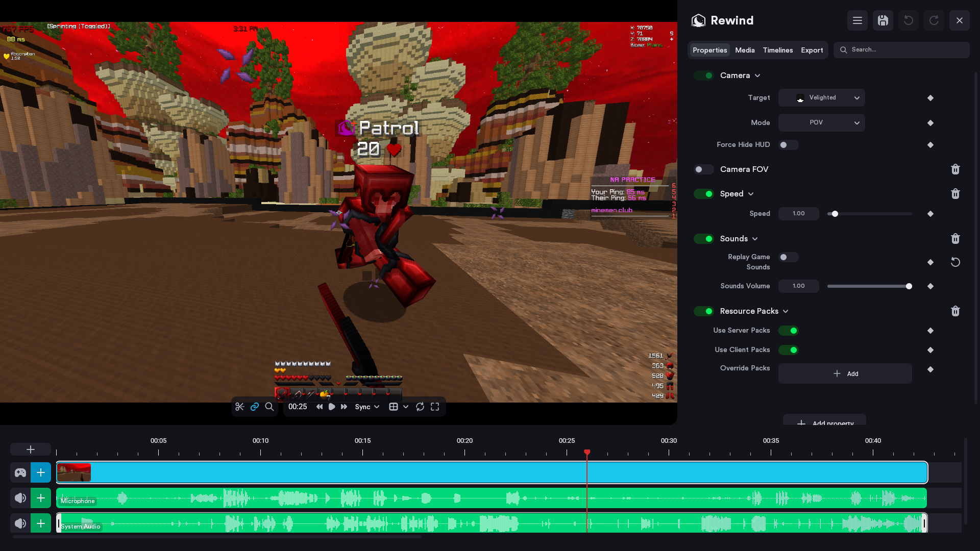Toggle the link snapping icon

pos(255,407)
